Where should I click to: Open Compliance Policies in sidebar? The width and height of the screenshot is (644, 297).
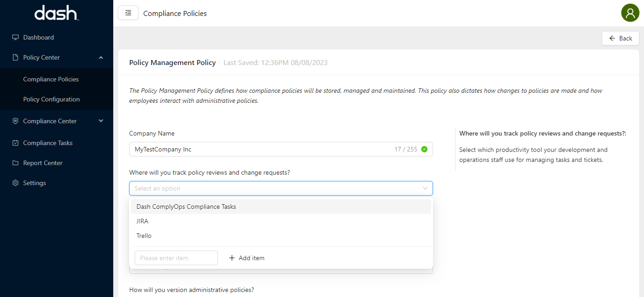(x=51, y=79)
